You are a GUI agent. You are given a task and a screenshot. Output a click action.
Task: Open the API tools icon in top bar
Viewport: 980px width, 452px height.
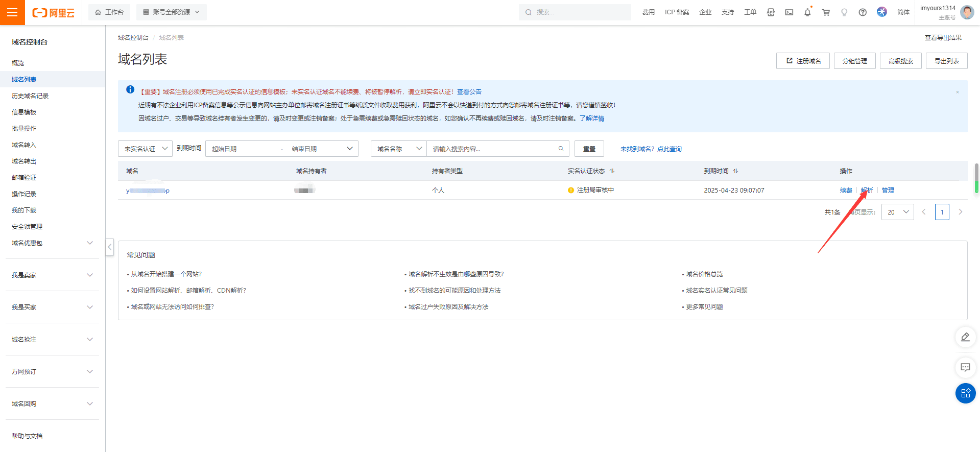[771, 12]
